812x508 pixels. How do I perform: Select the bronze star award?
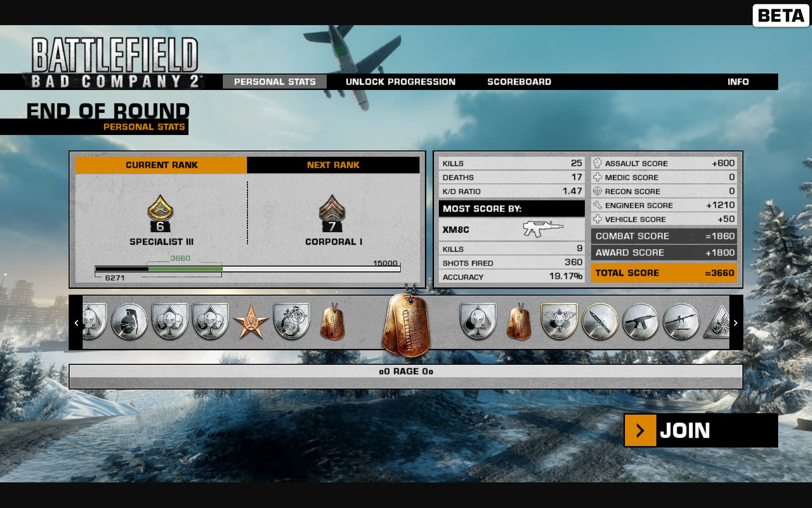[x=251, y=322]
